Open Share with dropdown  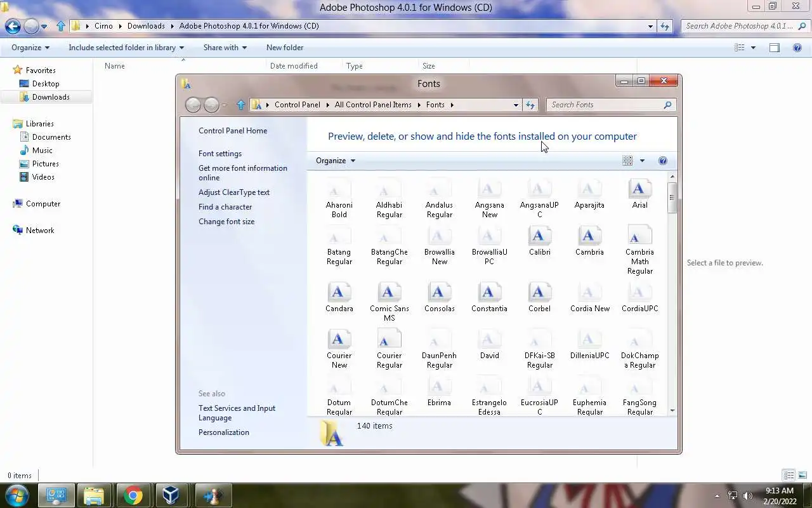225,48
